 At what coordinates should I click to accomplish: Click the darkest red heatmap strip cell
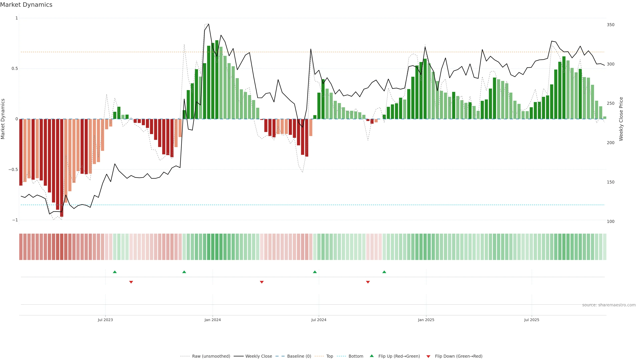(62, 247)
